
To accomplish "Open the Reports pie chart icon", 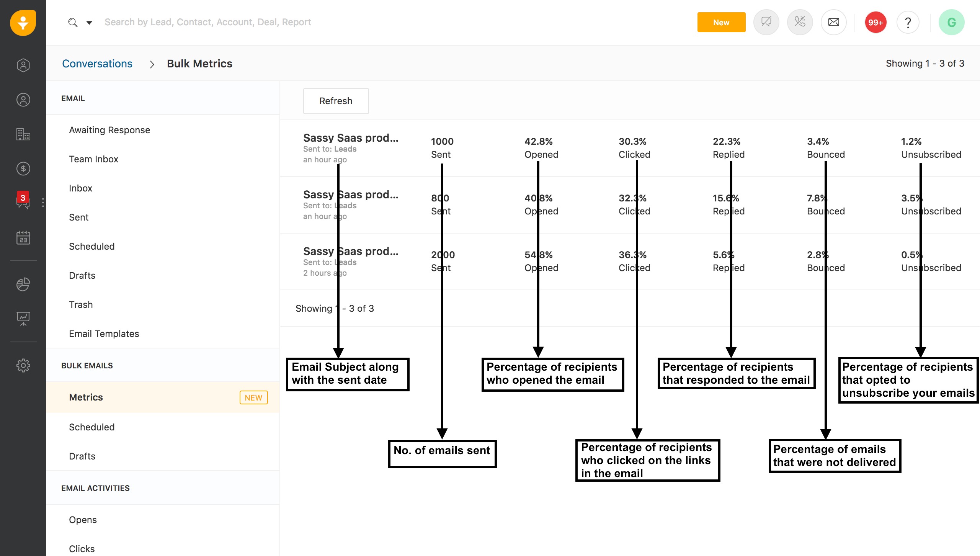I will pyautogui.click(x=23, y=284).
